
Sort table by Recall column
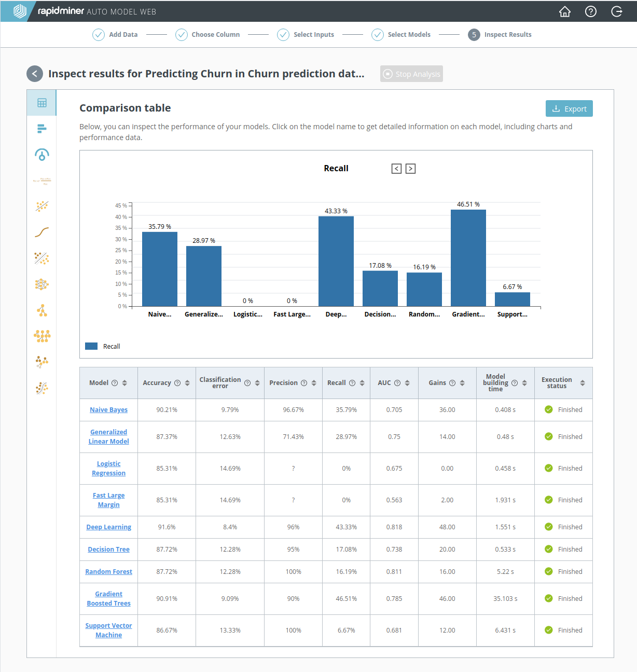tap(362, 383)
